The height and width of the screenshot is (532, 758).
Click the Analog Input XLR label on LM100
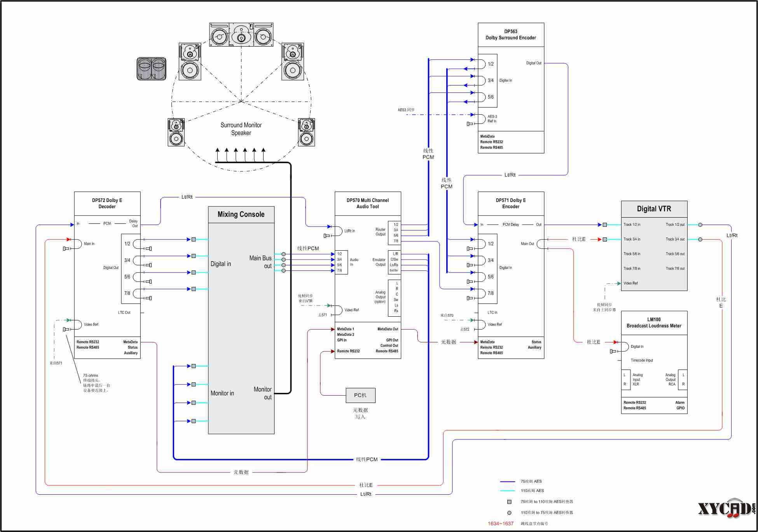point(637,380)
